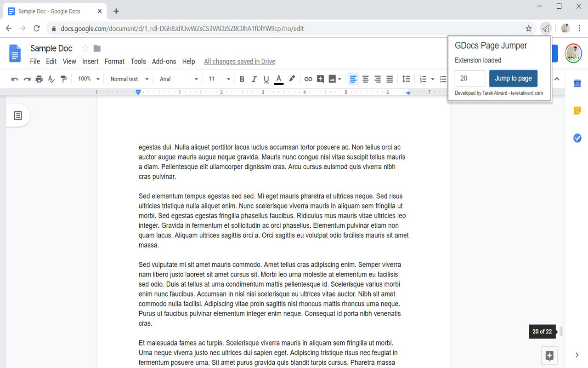Open the zoom level dropdown
Image resolution: width=588 pixels, height=368 pixels.
click(88, 79)
